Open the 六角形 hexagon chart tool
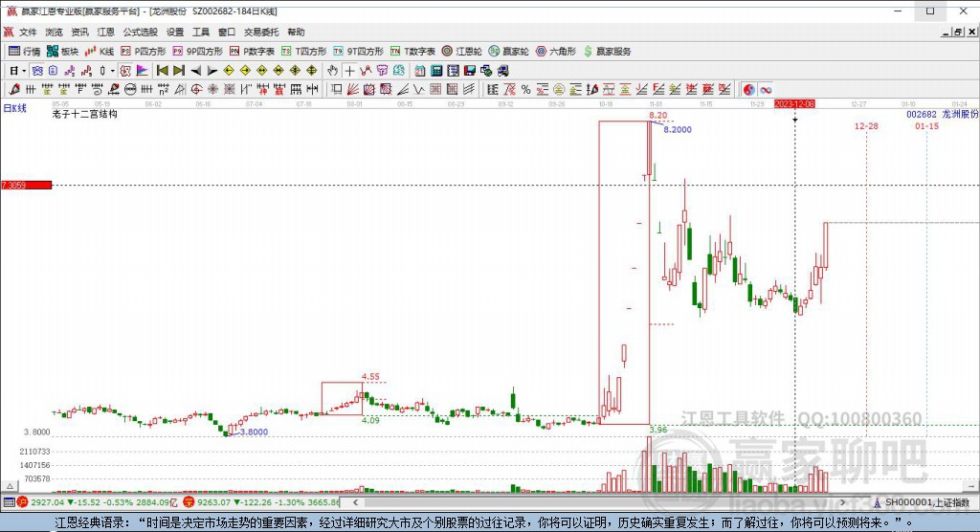This screenshot has height=532, width=980. click(555, 51)
